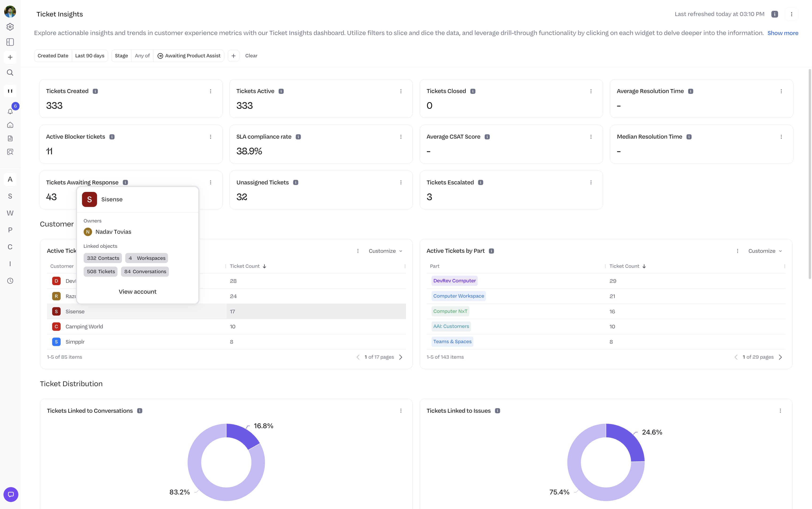Change the Last 90 days date filter
812x509 pixels.
90,55
